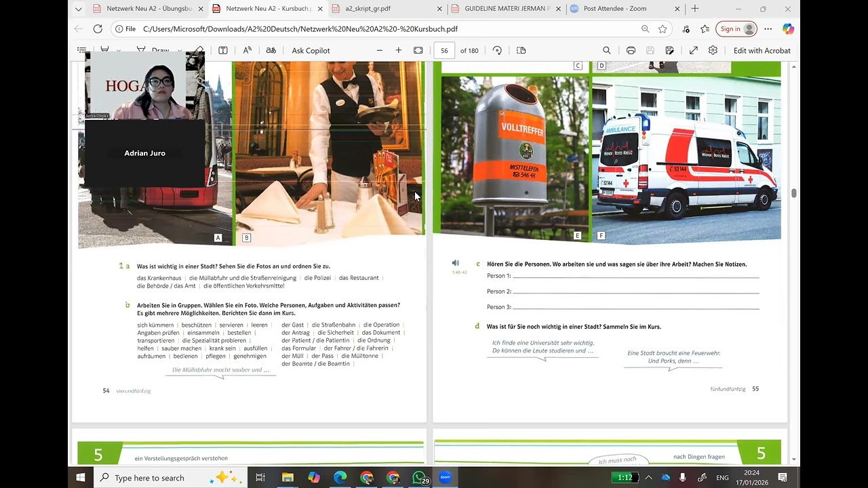Click the Enter full screen icon

(694, 50)
